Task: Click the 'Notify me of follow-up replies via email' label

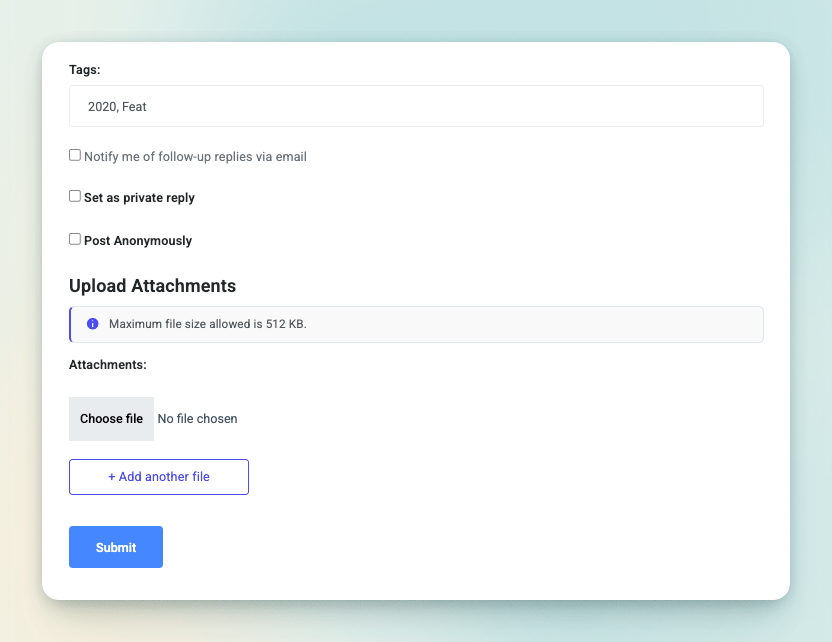Action: click(x=195, y=157)
